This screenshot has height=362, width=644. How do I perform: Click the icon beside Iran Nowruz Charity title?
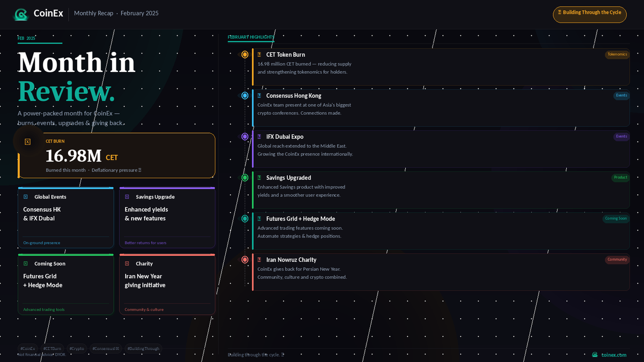[x=259, y=260]
